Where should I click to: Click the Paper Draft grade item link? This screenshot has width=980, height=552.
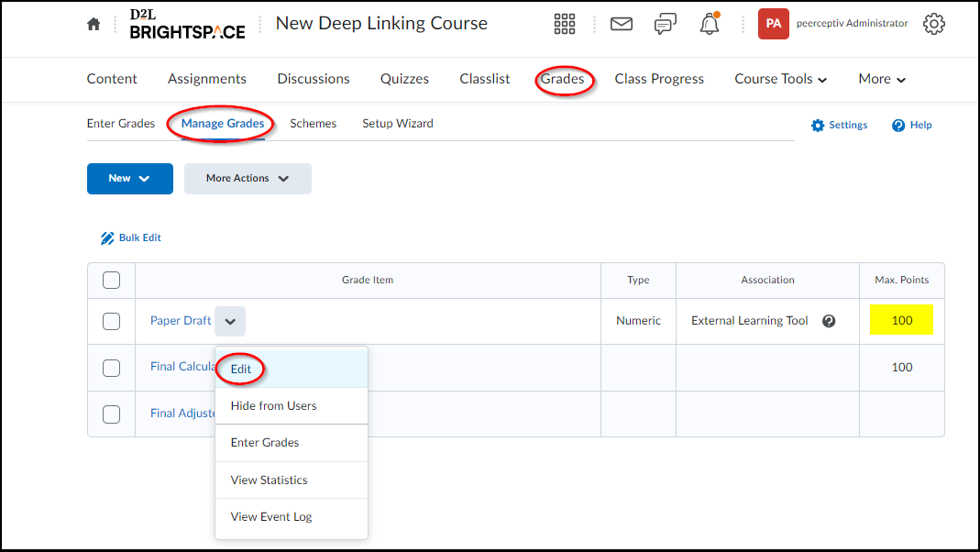pos(181,321)
